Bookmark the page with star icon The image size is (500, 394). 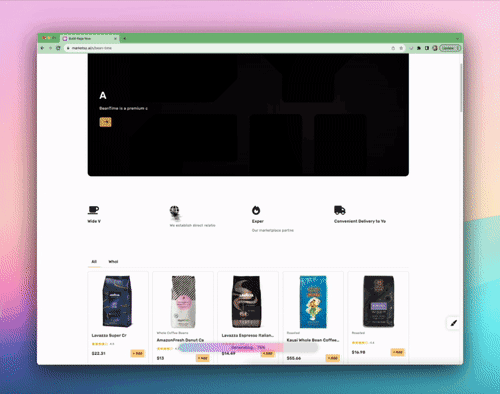pyautogui.click(x=401, y=48)
